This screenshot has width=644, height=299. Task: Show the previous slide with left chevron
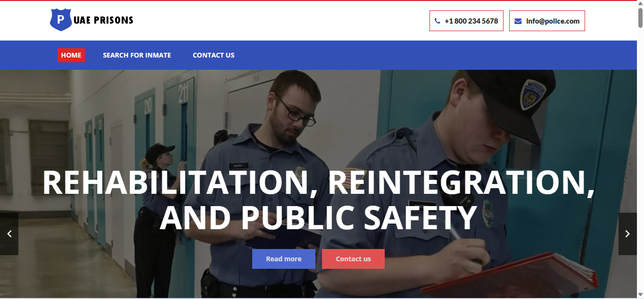point(9,234)
